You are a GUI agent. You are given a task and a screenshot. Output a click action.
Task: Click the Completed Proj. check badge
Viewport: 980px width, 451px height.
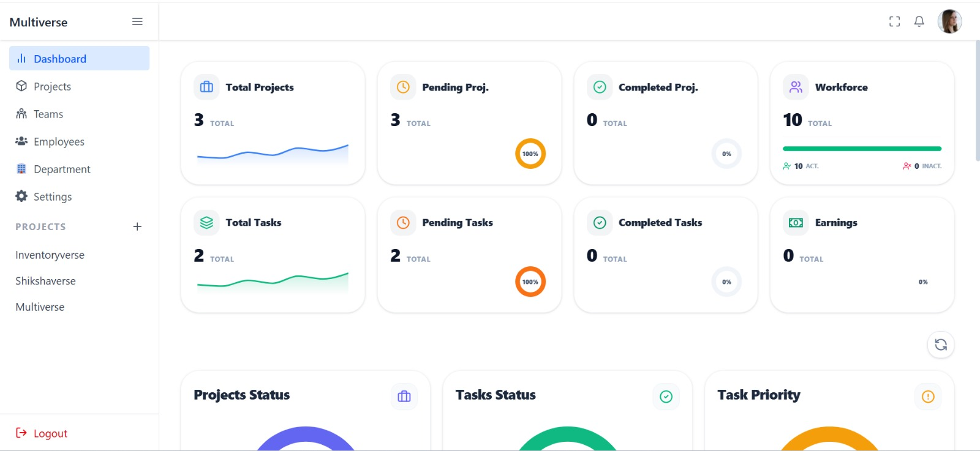(599, 87)
